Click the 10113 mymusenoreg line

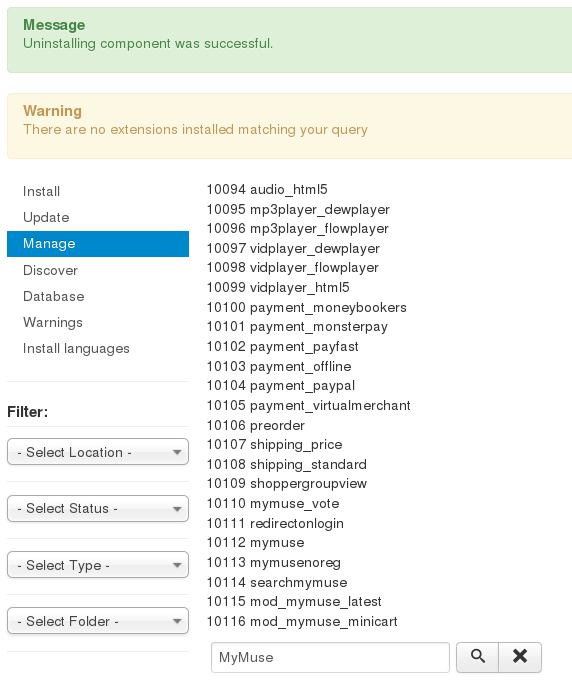(x=274, y=562)
